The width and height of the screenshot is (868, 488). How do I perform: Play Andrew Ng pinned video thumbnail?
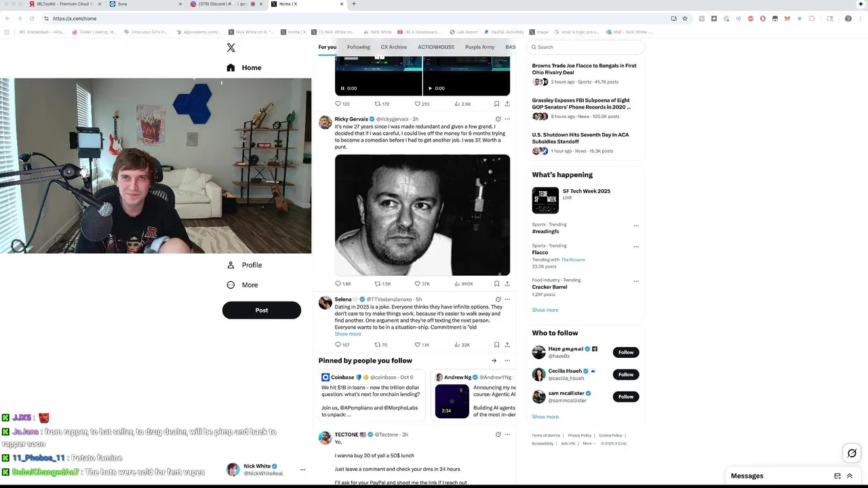[452, 401]
